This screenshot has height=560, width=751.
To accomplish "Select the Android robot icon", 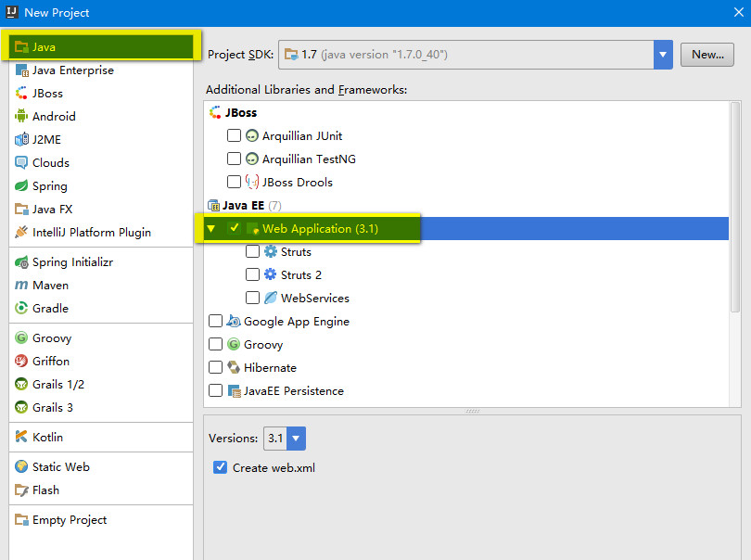I will click(21, 117).
